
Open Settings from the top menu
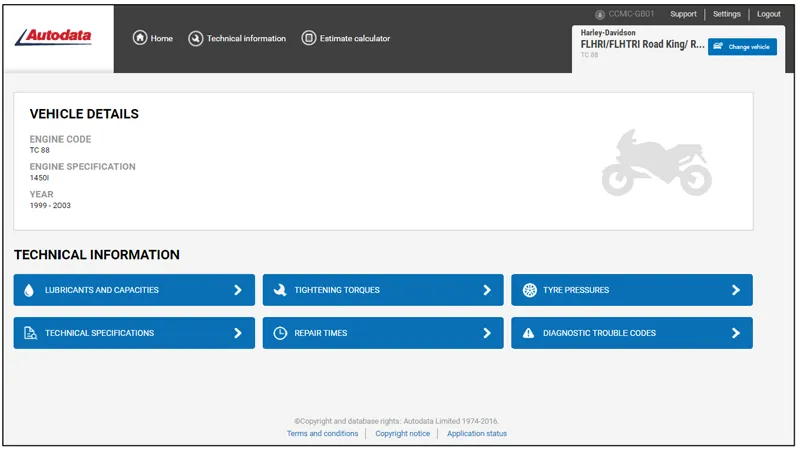(x=727, y=14)
